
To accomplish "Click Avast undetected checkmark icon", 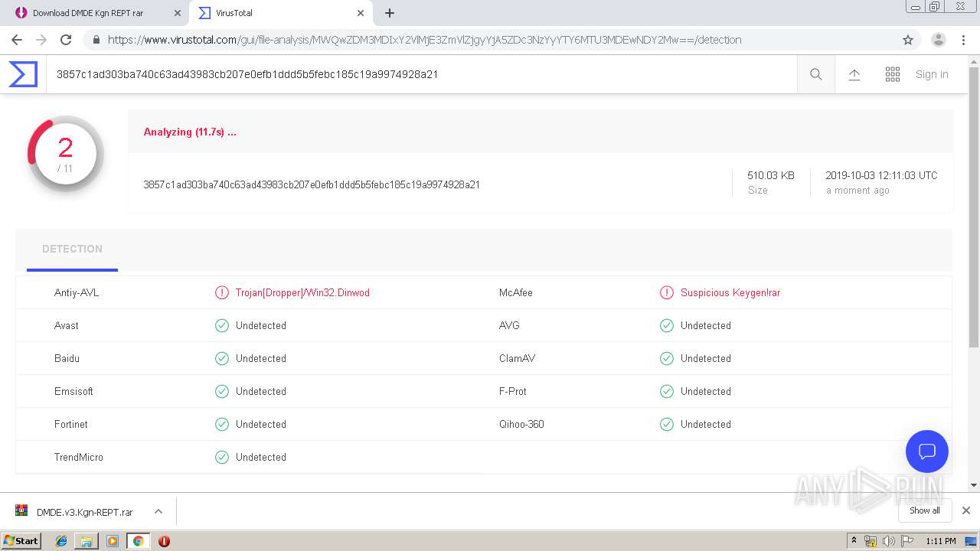I will [222, 326].
